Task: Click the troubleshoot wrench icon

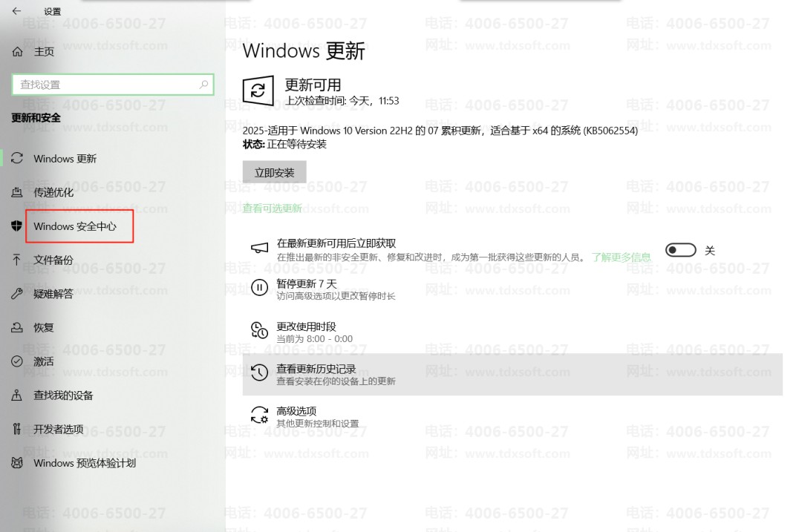Action: click(17, 293)
